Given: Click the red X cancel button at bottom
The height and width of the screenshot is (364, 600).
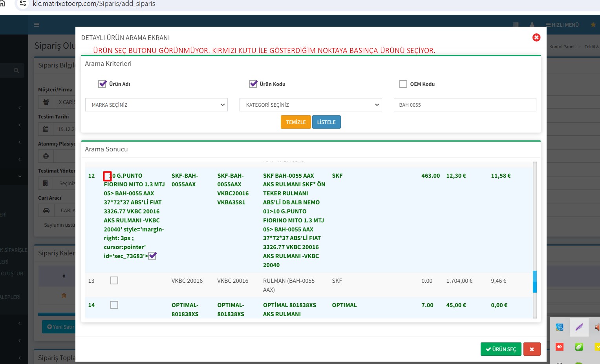Looking at the screenshot, I should [532, 349].
